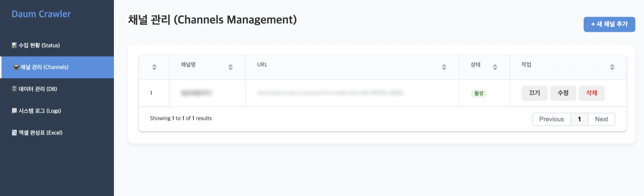Viewport: 644px width, 196px height.
Task: Click the Status chart icon in sidebar
Action: 14,45
